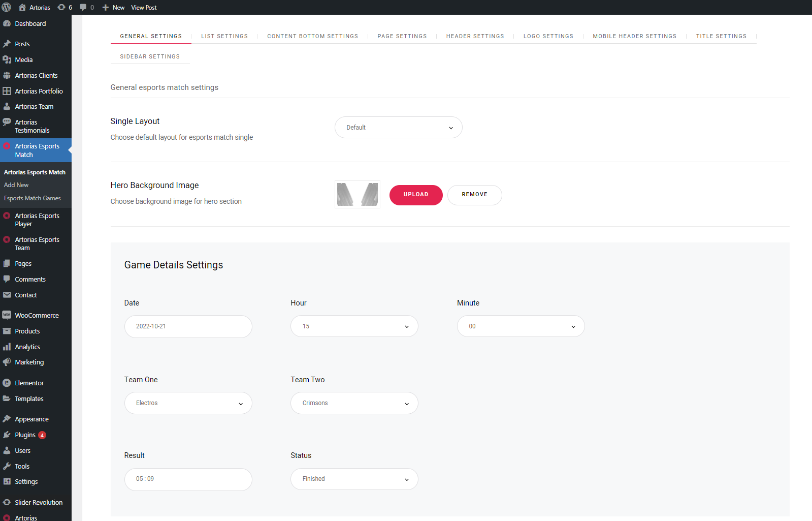Open the comments bubble icon in admin bar
This screenshot has height=521, width=812.
pos(83,7)
